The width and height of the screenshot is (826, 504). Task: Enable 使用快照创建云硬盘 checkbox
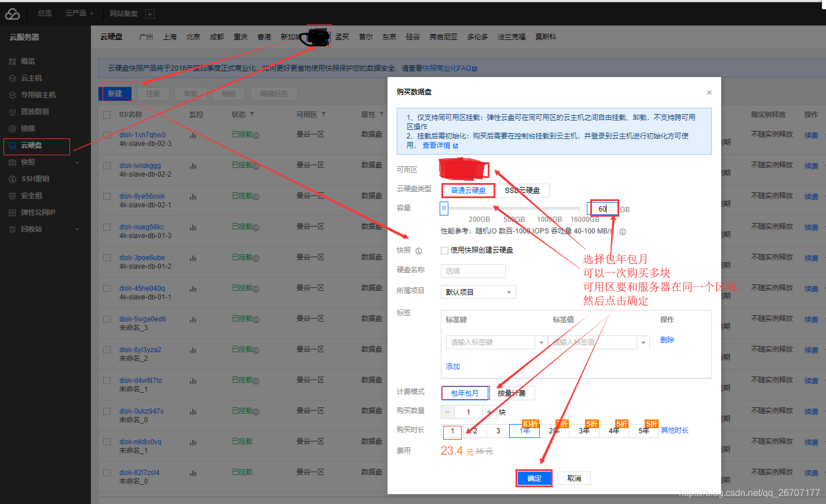[444, 250]
